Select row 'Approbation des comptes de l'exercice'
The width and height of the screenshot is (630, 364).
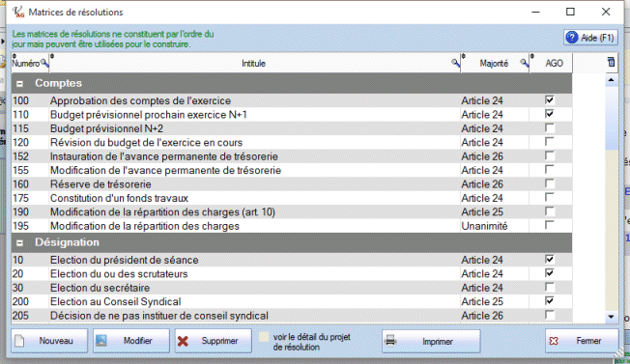pyautogui.click(x=292, y=100)
